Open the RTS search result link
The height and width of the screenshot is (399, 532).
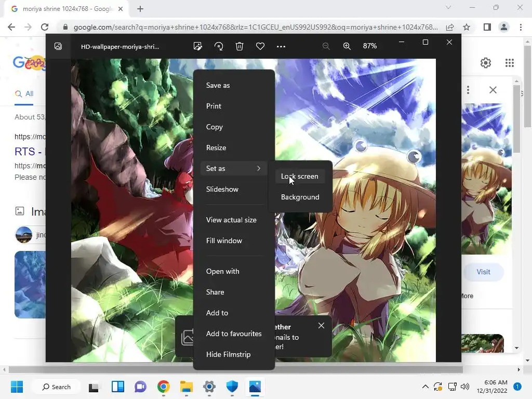click(x=29, y=151)
